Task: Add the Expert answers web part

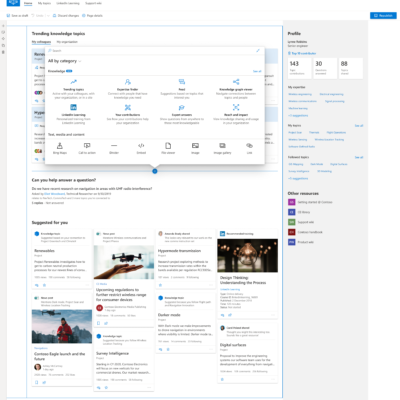Action: 182,114
